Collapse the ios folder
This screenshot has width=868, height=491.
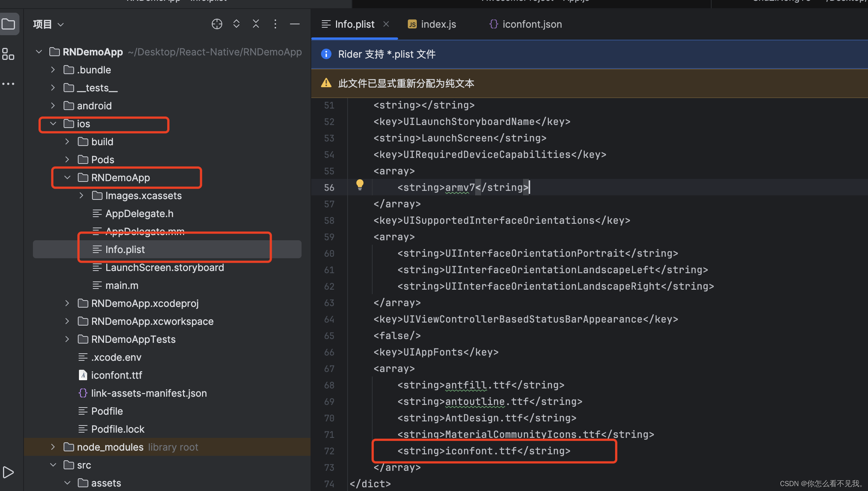coord(53,124)
